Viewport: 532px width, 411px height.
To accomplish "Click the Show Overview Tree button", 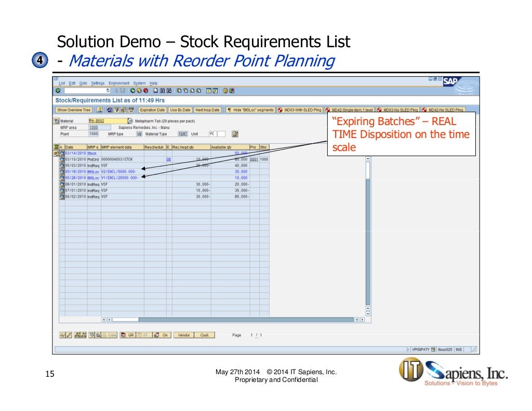I will [74, 110].
